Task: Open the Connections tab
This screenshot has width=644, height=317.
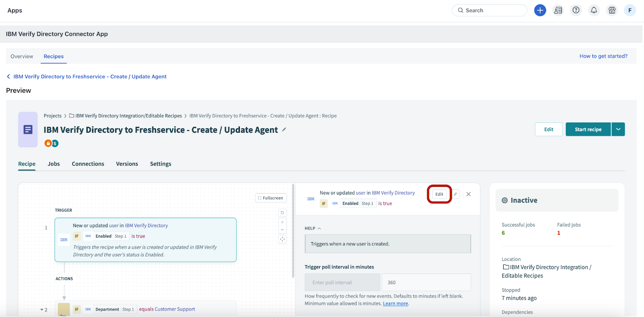Action: (88, 164)
